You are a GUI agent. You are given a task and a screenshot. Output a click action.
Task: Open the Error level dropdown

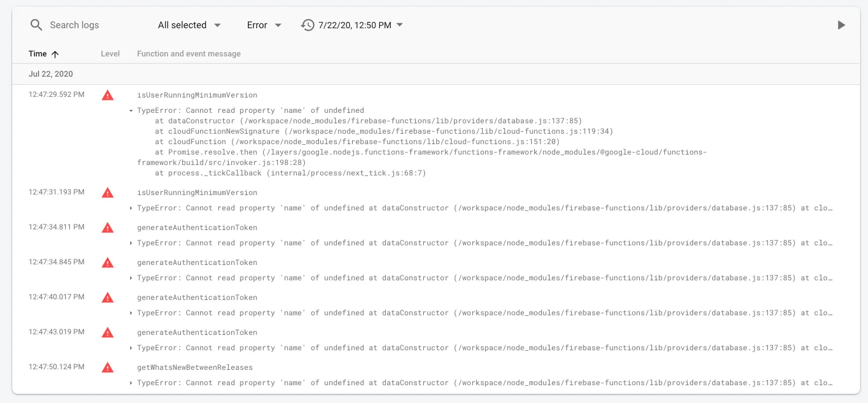click(264, 25)
